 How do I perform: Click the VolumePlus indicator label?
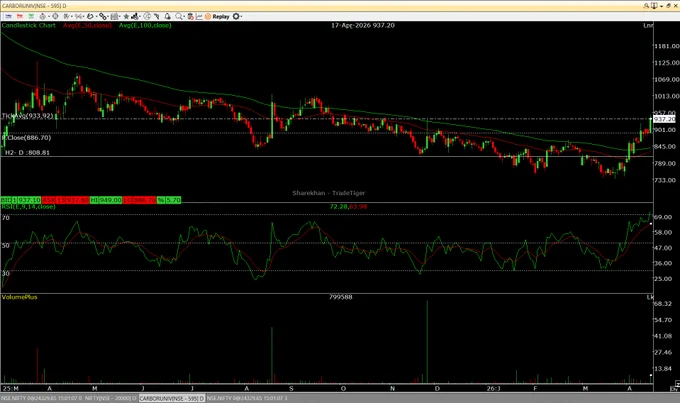[20, 297]
